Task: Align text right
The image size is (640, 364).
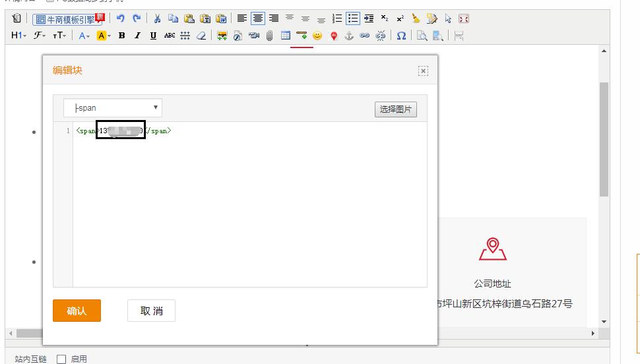Action: [x=273, y=18]
